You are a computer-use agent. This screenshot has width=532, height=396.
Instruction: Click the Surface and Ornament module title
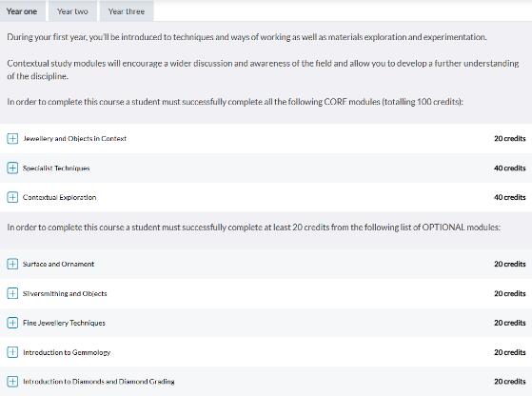[58, 264]
